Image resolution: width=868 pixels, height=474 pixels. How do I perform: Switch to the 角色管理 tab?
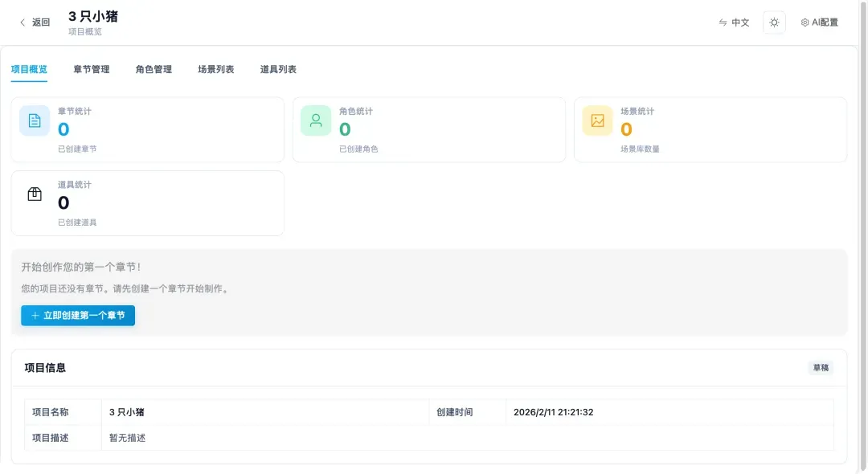(x=154, y=70)
